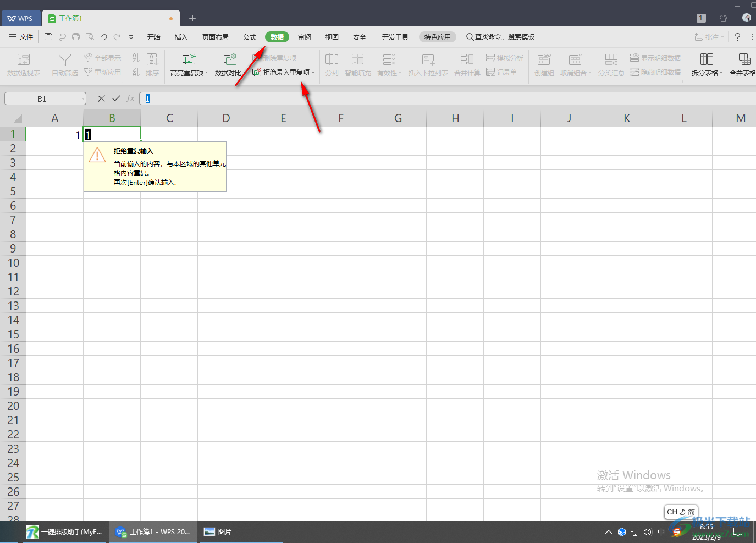This screenshot has width=756, height=543.
Task: Click 重新应用 filter button
Action: click(102, 72)
